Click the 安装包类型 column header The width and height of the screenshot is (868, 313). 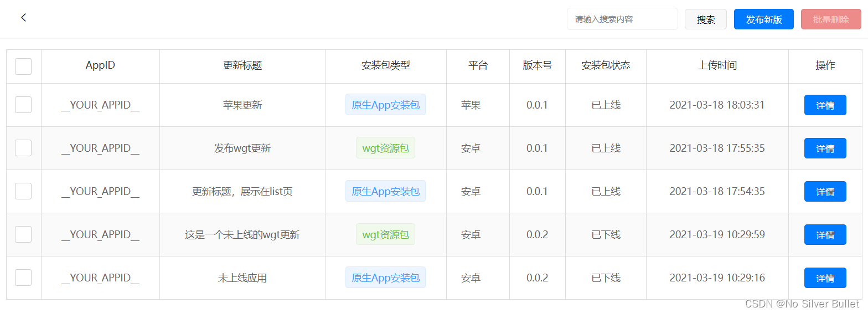point(386,65)
